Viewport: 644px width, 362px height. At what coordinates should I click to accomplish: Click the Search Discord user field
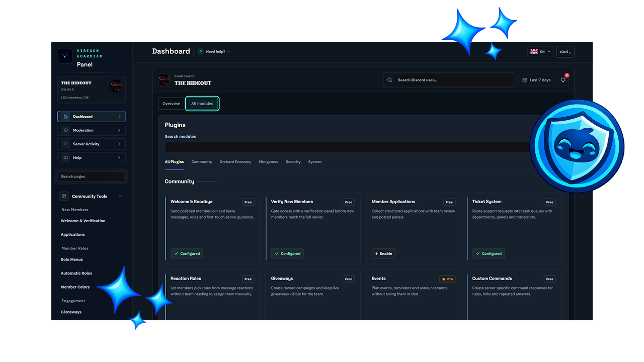tap(449, 80)
